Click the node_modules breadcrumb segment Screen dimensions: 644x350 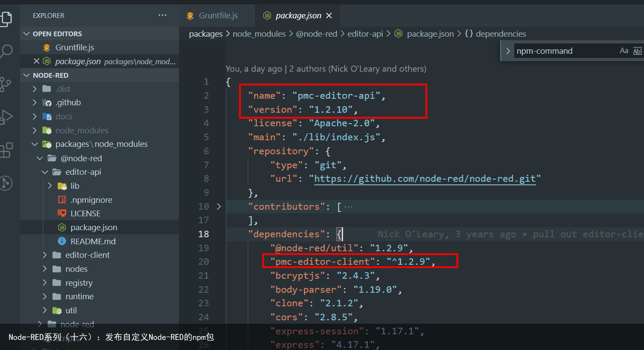(259, 34)
